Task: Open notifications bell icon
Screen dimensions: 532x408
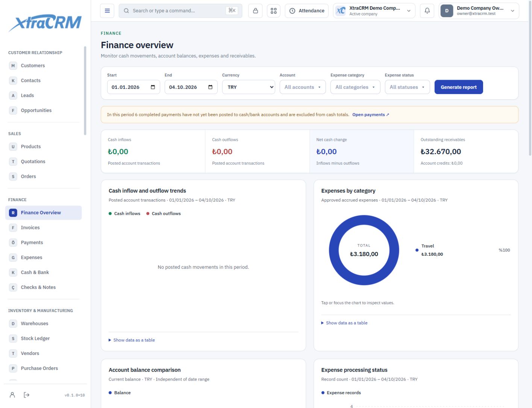Action: tap(427, 11)
